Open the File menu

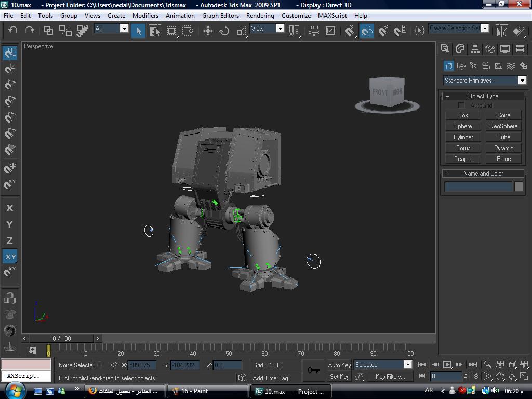pos(8,15)
